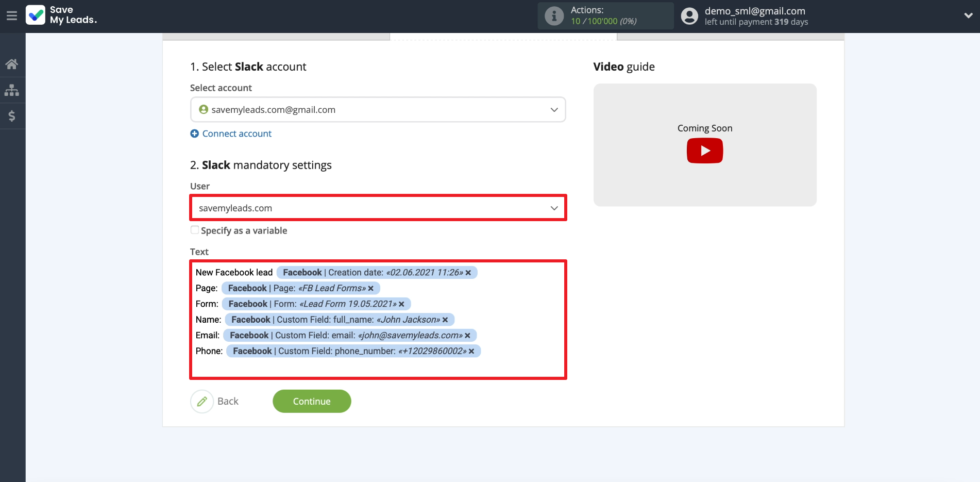Click the Actions info icon
The width and height of the screenshot is (980, 482).
(x=554, y=16)
